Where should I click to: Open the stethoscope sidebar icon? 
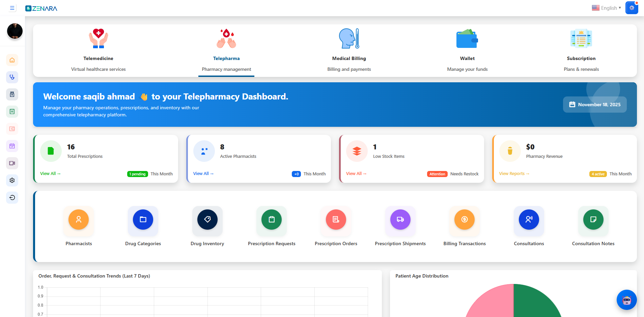click(x=12, y=77)
